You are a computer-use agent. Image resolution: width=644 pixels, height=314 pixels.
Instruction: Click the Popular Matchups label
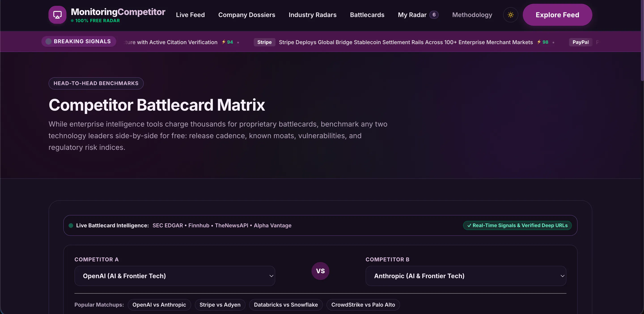[99, 305]
